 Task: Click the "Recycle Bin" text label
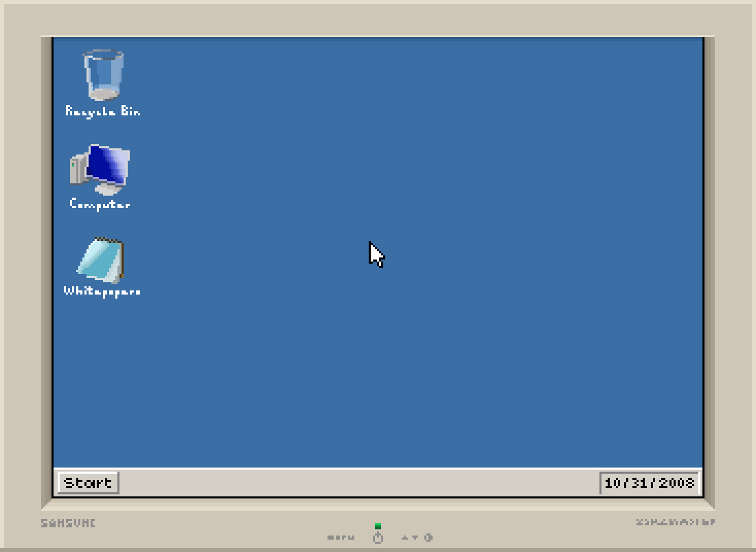coord(103,111)
